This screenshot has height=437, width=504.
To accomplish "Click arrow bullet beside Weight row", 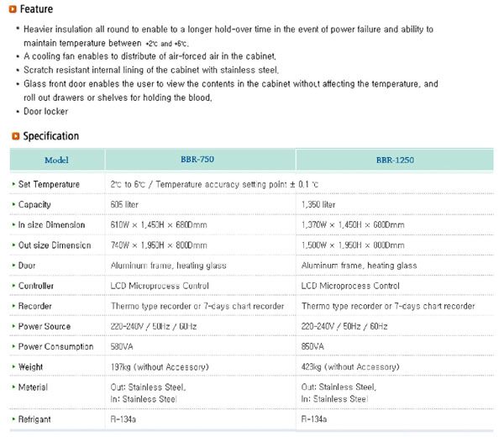I will coord(13,366).
